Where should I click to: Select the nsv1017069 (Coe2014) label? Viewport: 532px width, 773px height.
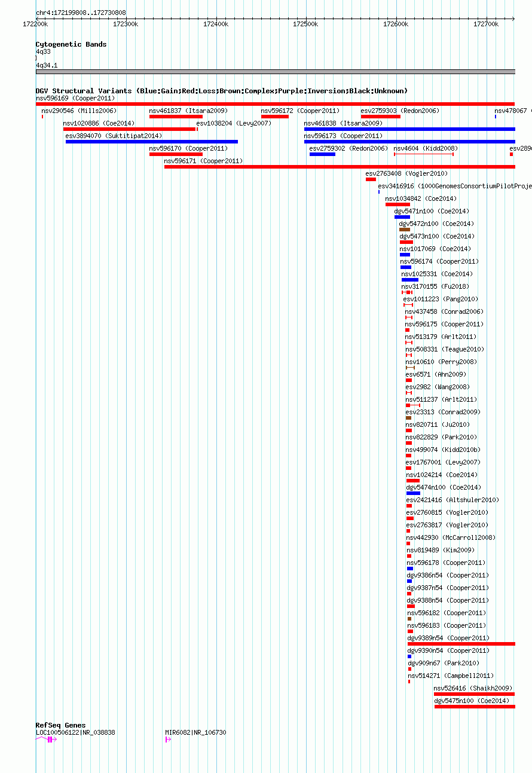coord(435,249)
